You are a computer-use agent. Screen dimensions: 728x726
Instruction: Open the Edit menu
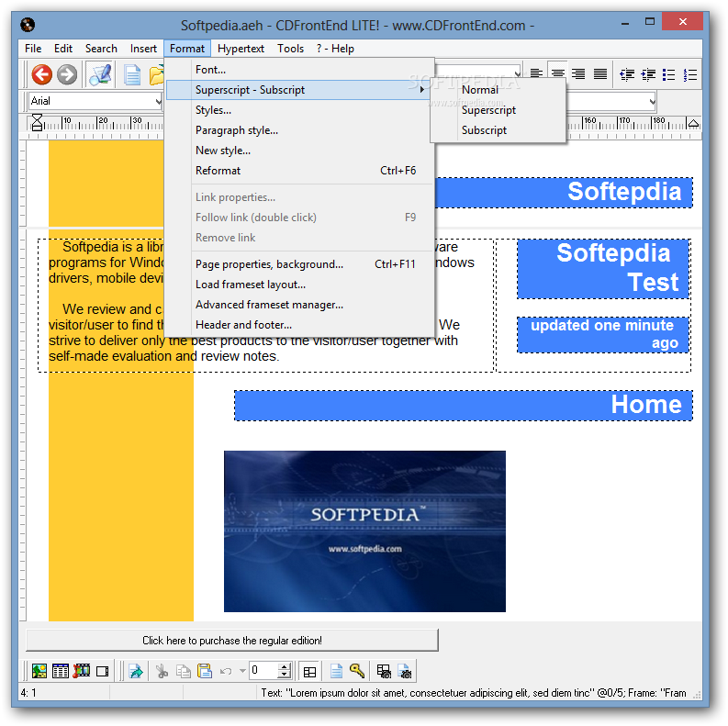[x=63, y=49]
